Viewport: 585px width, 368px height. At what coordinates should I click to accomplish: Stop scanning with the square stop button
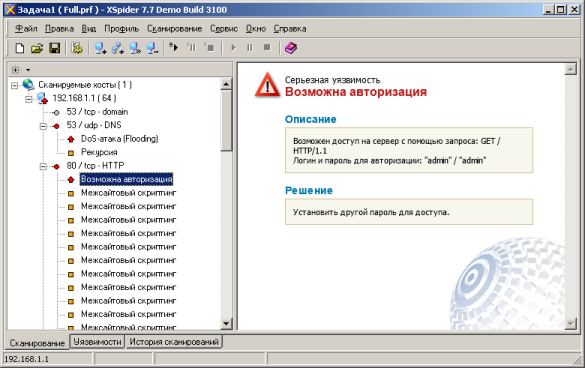(x=267, y=47)
